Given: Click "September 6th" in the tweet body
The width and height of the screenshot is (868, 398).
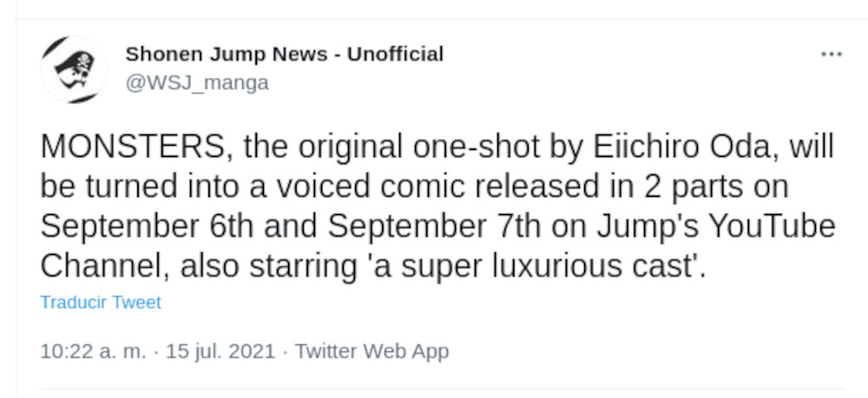Looking at the screenshot, I should point(149,226).
